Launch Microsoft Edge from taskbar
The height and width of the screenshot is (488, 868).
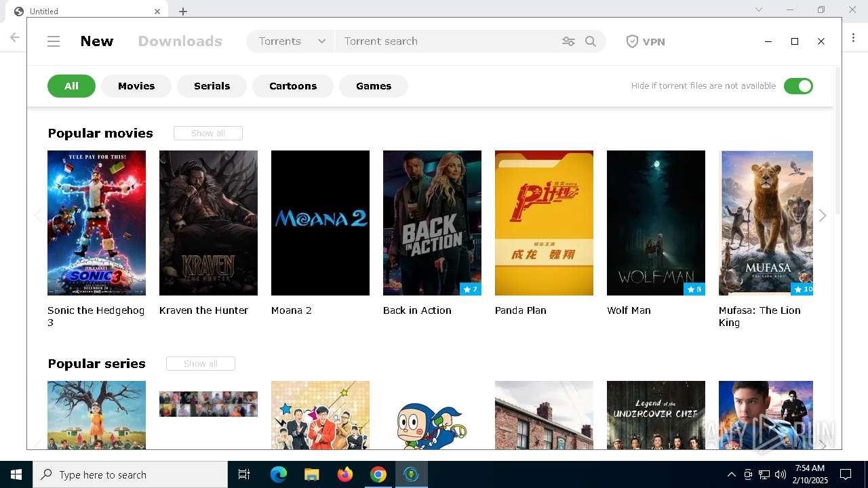click(279, 474)
